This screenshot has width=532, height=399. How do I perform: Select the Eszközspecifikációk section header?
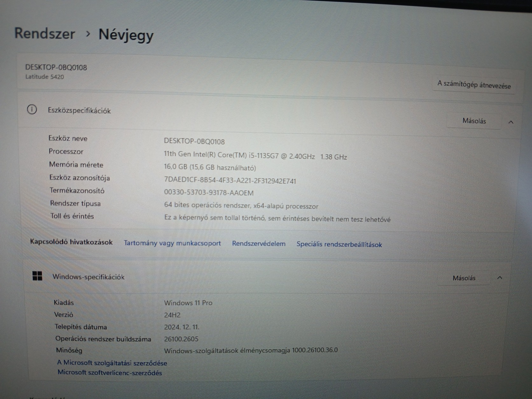pyautogui.click(x=79, y=110)
